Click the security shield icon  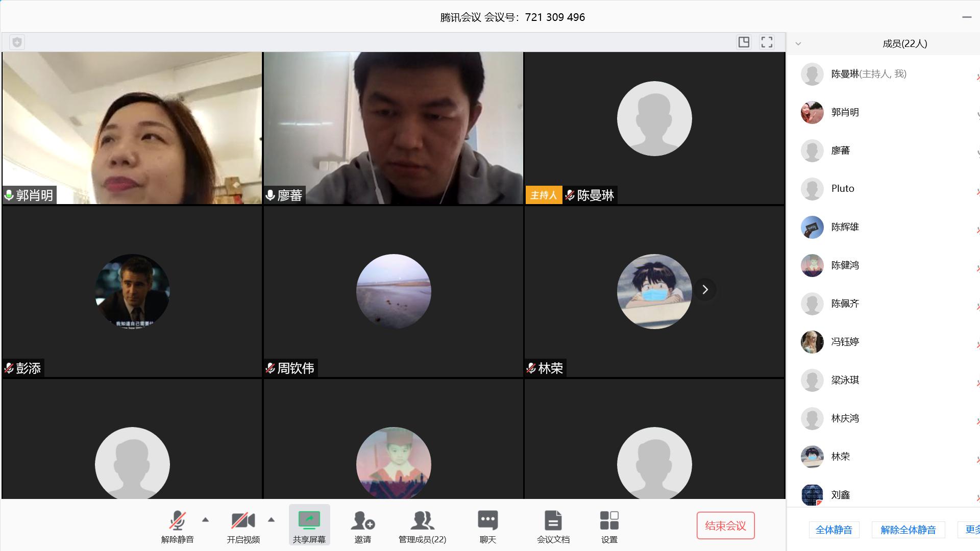click(17, 42)
